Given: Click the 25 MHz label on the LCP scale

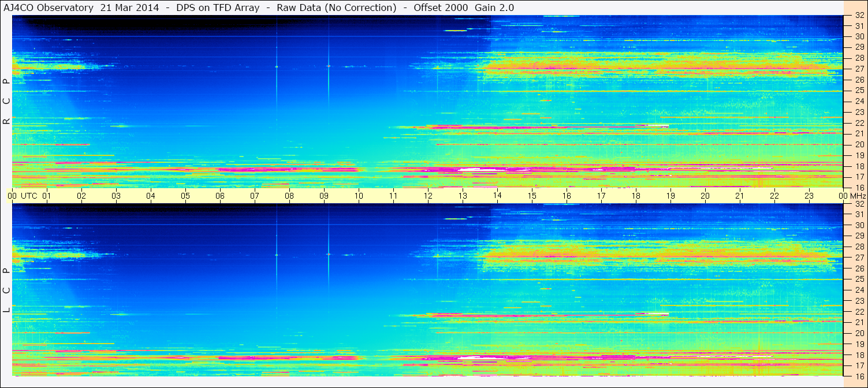Looking at the screenshot, I should tap(859, 279).
